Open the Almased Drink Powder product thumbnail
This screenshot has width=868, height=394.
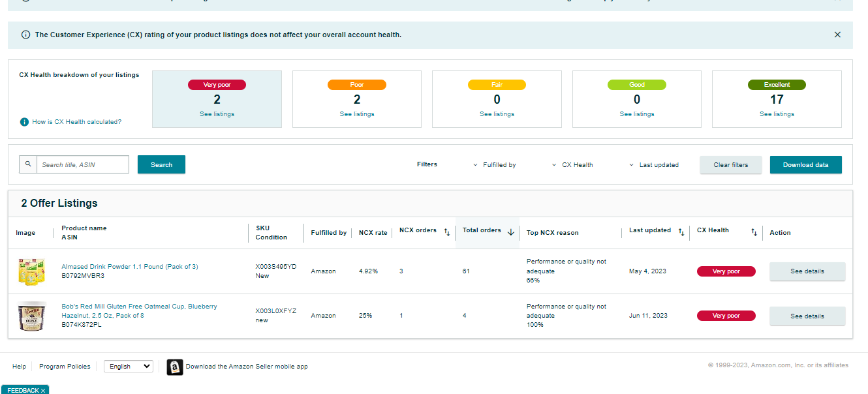point(31,271)
